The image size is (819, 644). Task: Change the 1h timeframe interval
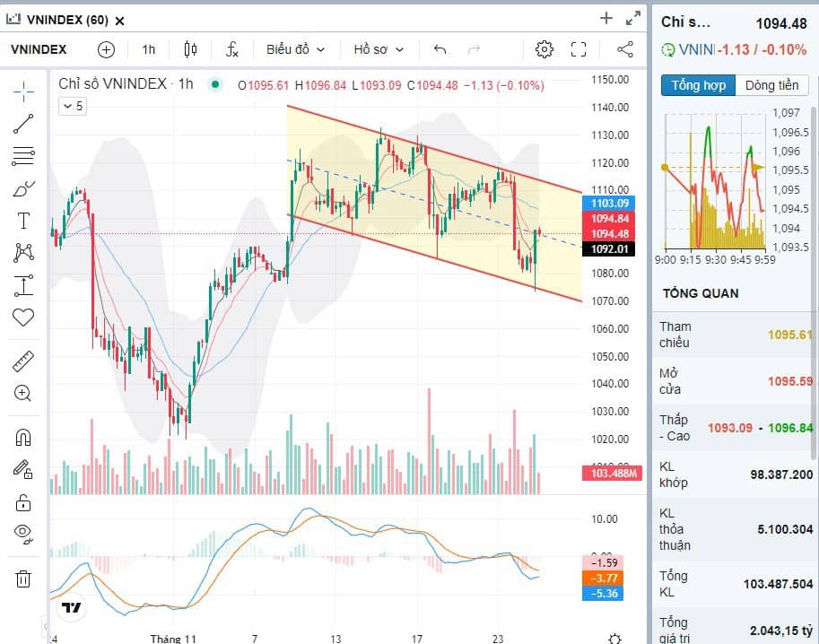pyautogui.click(x=148, y=49)
